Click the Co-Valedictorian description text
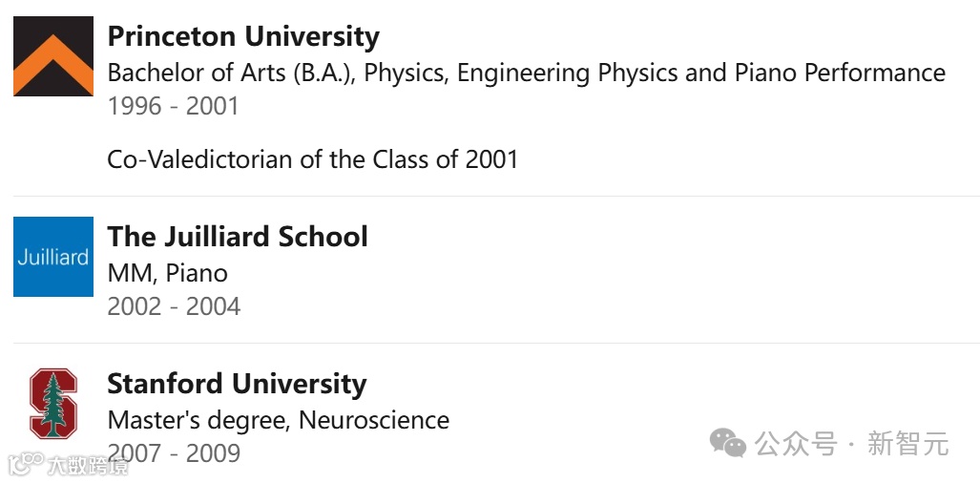This screenshot has width=980, height=483. pyautogui.click(x=312, y=159)
